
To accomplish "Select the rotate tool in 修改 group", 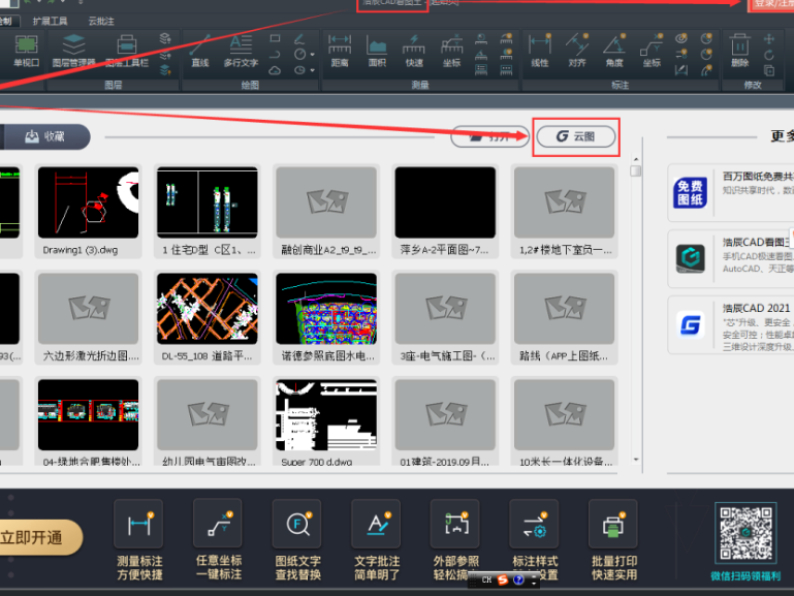I will click(x=769, y=55).
